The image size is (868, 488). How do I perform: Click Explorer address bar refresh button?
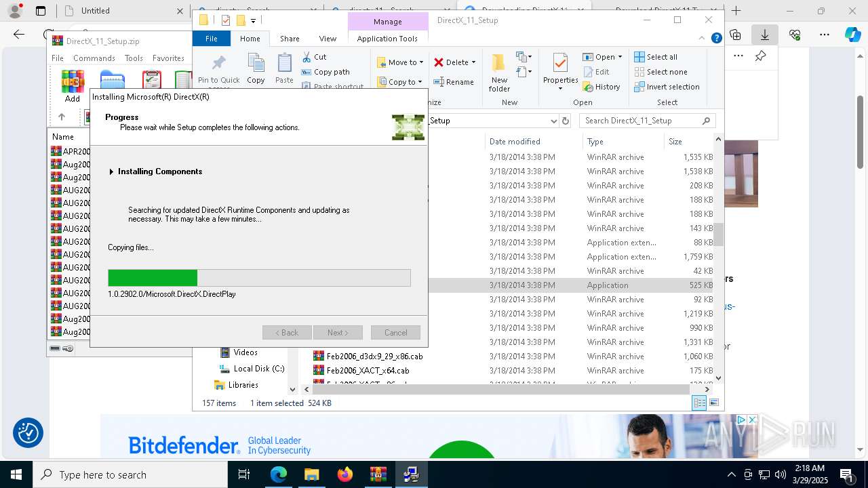566,121
